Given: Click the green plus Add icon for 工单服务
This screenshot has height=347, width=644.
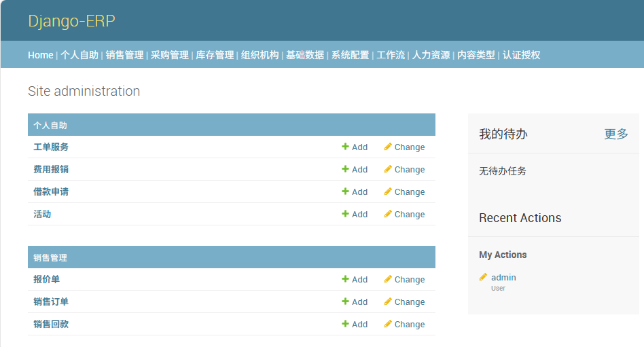Looking at the screenshot, I should coord(345,147).
